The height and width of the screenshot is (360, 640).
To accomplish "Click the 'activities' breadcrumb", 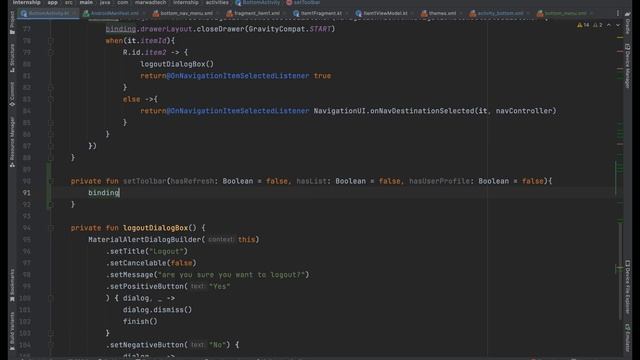I will [217, 2].
